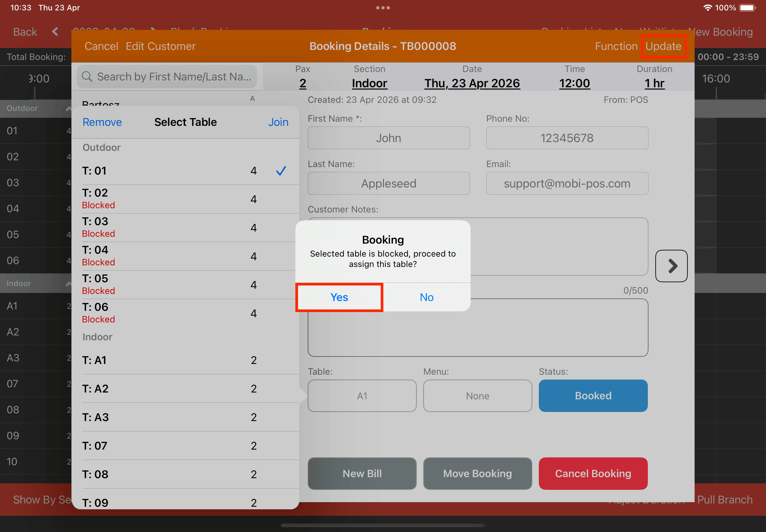766x532 pixels.
Task: Click the lower notes text area
Action: 477,327
